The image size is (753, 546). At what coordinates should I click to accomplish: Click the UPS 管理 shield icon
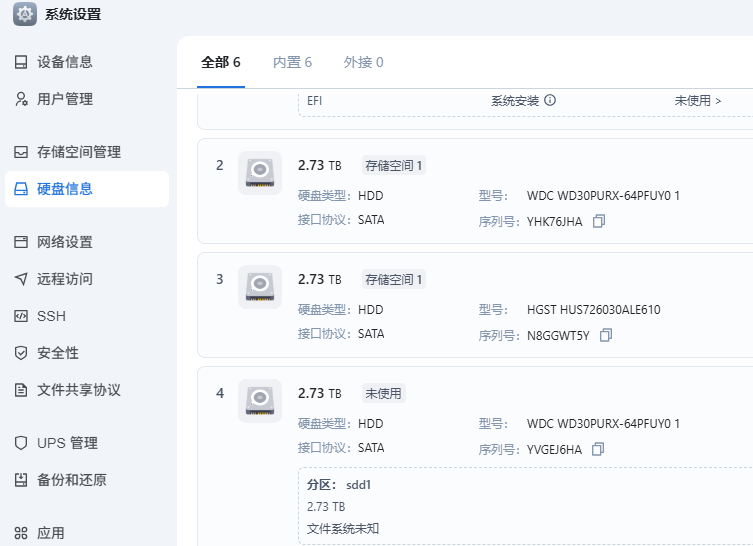[x=21, y=443]
